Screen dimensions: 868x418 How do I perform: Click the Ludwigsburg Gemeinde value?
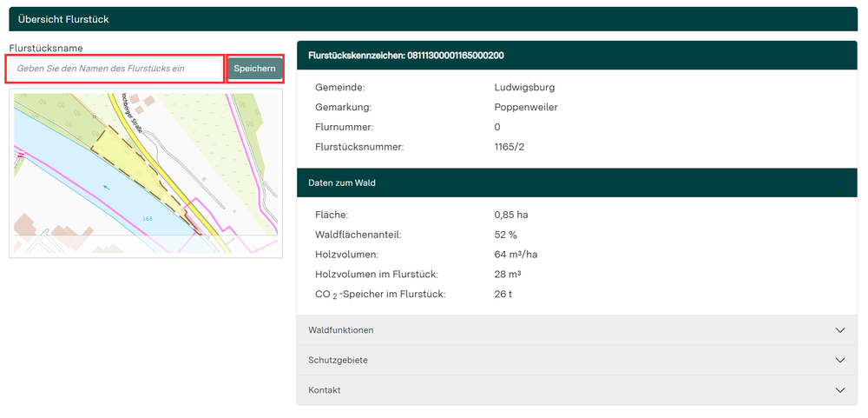click(524, 88)
